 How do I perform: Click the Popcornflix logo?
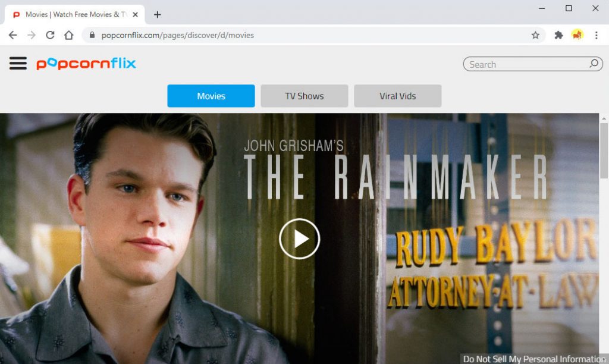tap(86, 64)
